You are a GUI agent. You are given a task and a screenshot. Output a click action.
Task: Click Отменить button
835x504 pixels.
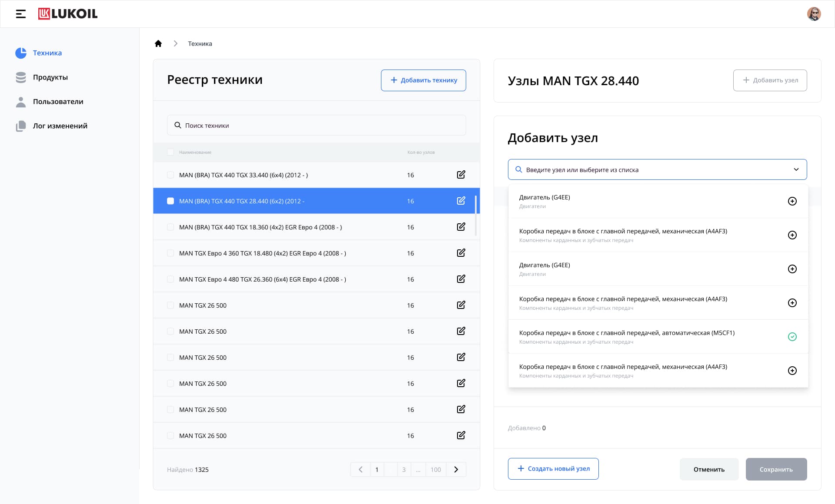pyautogui.click(x=709, y=469)
